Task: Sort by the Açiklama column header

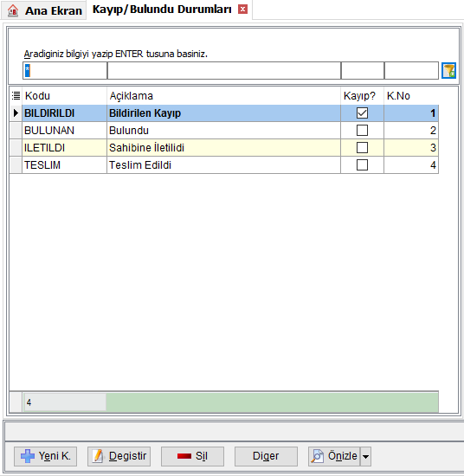Action: click(223, 95)
